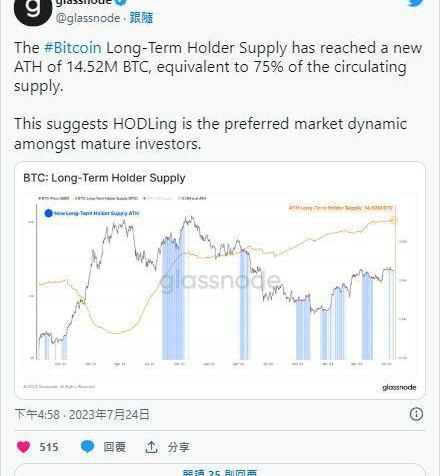This screenshot has width=448, height=476.
Task: Open the read 25 replies button
Action: (220, 470)
